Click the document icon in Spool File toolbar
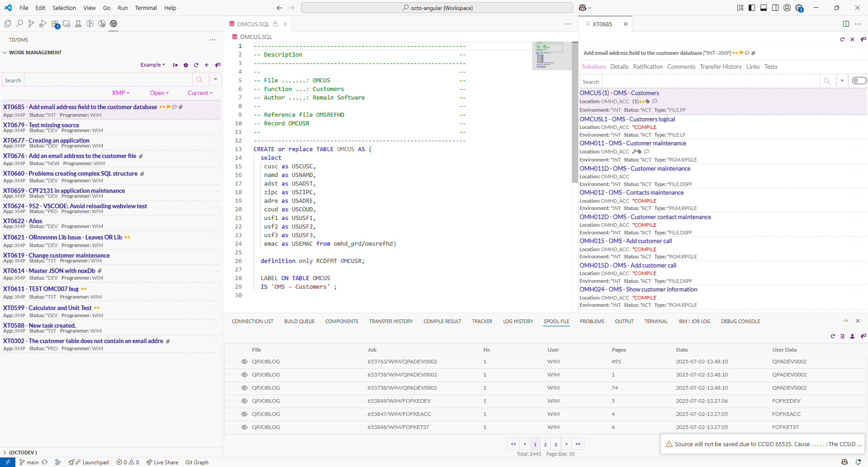This screenshot has height=467, width=868. [843, 336]
